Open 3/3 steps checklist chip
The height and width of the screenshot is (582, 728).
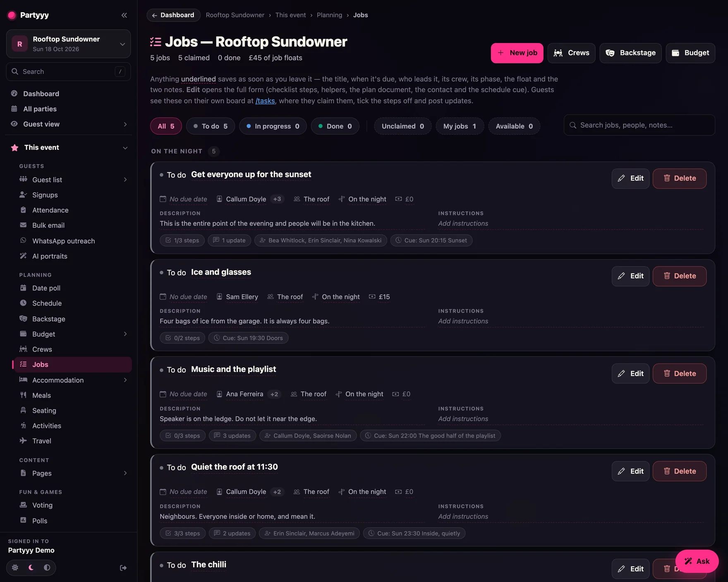click(x=182, y=534)
